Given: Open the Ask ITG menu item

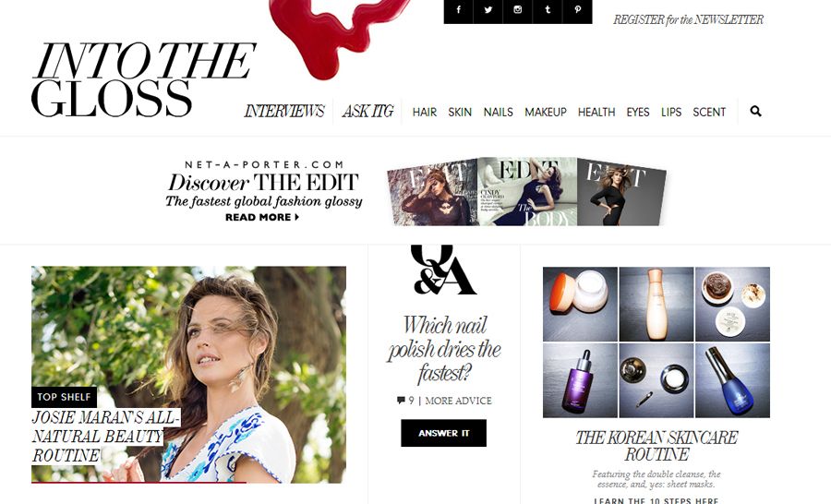Looking at the screenshot, I should pos(367,112).
